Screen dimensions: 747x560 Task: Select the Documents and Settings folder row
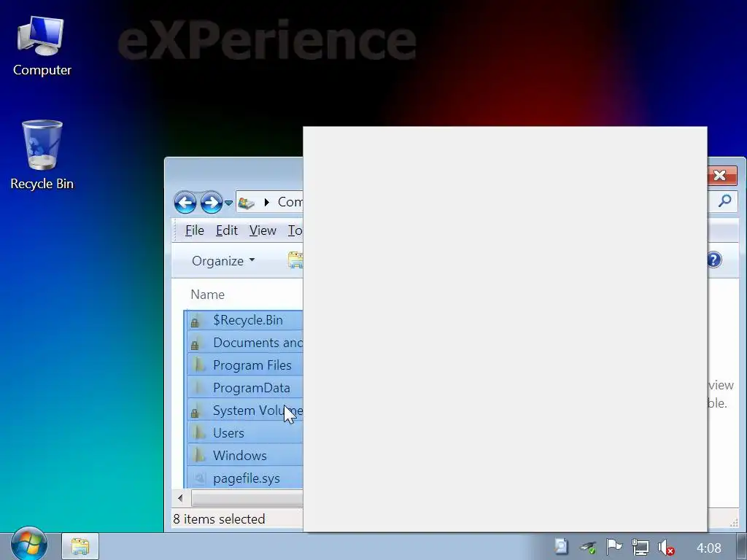tap(244, 343)
